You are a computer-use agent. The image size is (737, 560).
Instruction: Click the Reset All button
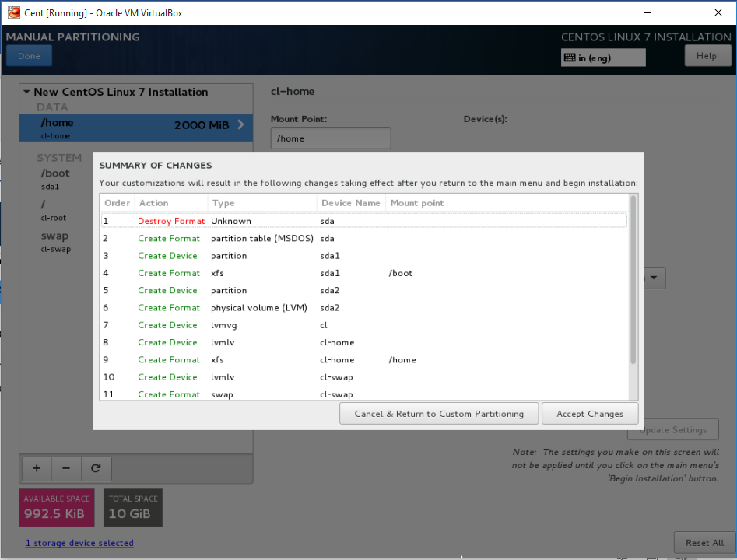tap(704, 543)
